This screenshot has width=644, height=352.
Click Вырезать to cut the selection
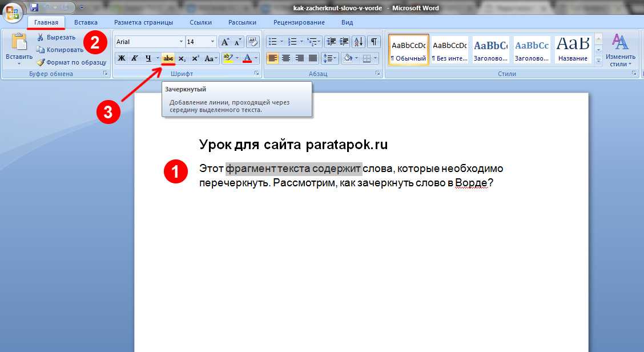click(x=57, y=37)
